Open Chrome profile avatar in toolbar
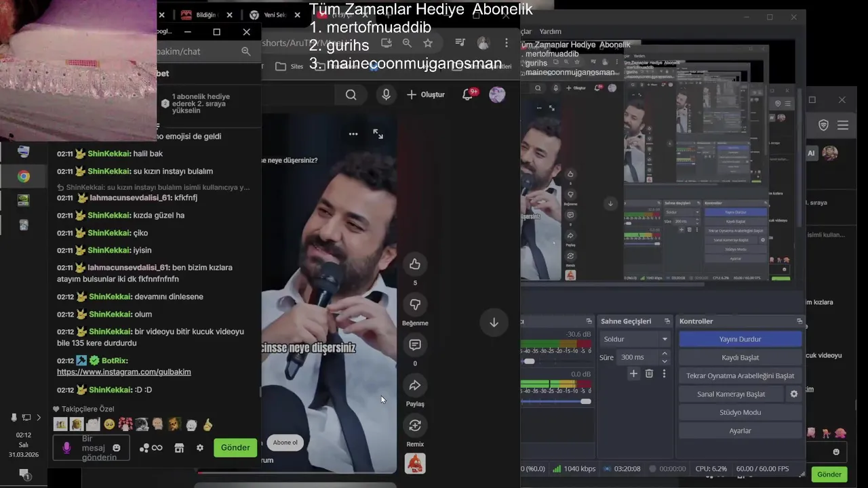 coord(483,43)
